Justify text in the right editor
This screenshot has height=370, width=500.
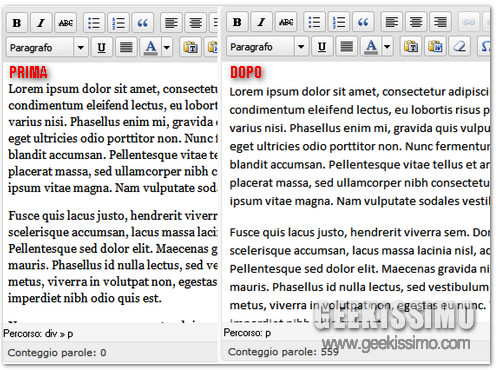point(346,47)
